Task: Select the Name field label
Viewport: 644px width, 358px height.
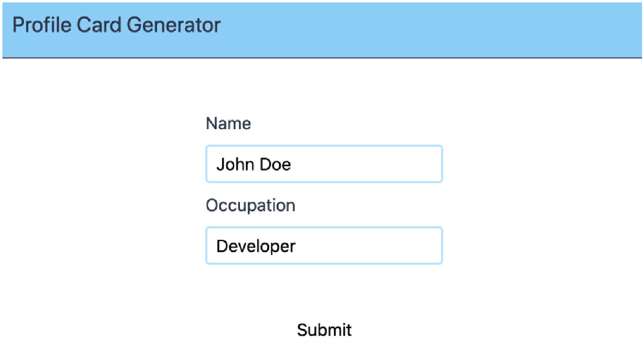Action: pyautogui.click(x=228, y=123)
